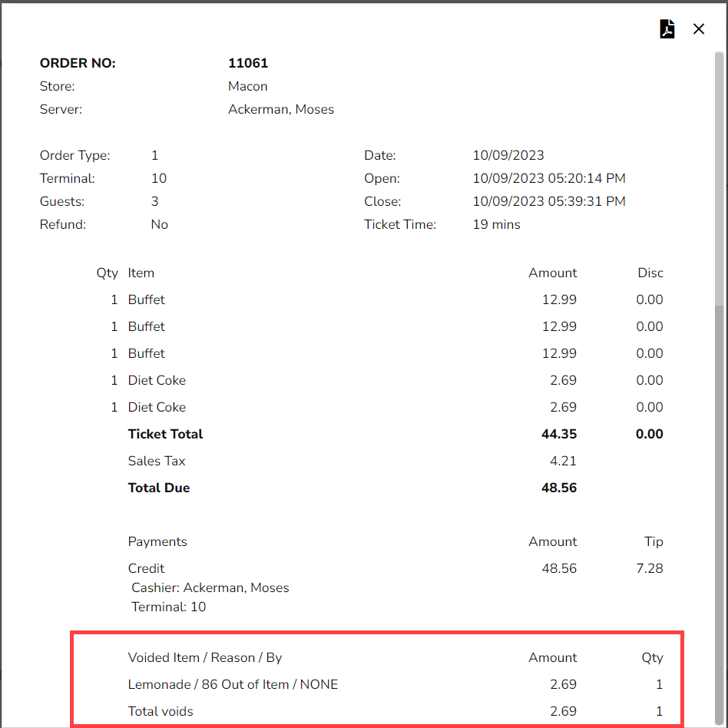Select the Ticket Time: label
Viewport: 728px width, 728px height.
coord(400,225)
